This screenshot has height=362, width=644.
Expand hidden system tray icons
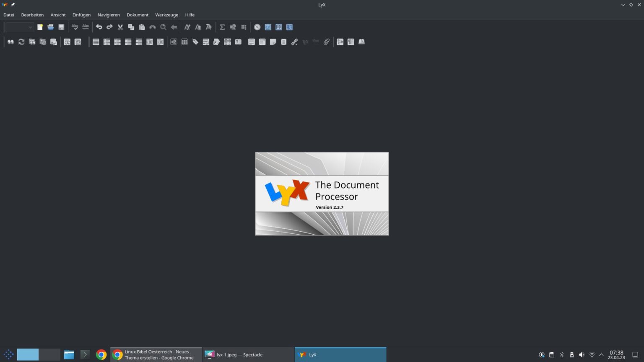pos(601,354)
